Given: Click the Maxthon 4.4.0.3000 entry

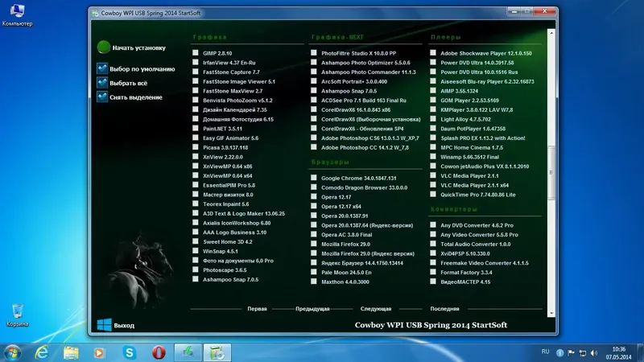Looking at the screenshot, I should pos(345,282).
